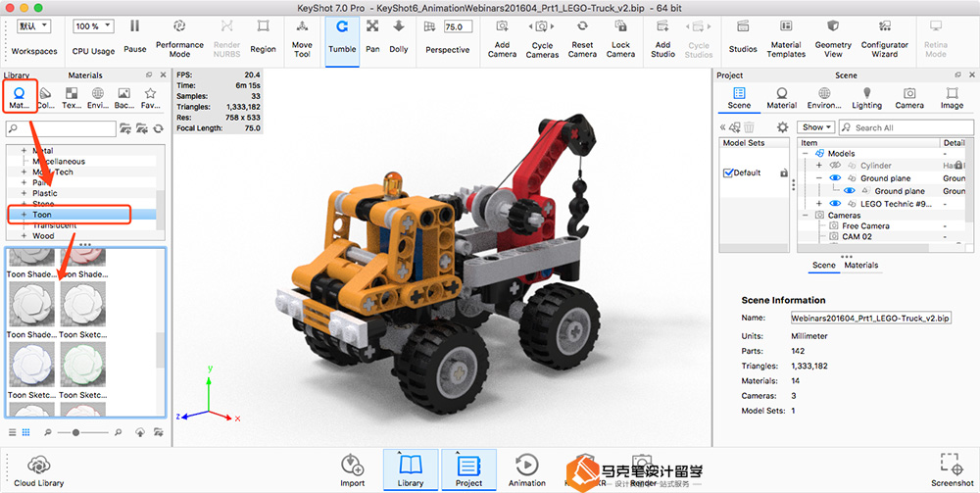Image resolution: width=980 pixels, height=493 pixels.
Task: Toggle the Project panel button
Action: [468, 469]
